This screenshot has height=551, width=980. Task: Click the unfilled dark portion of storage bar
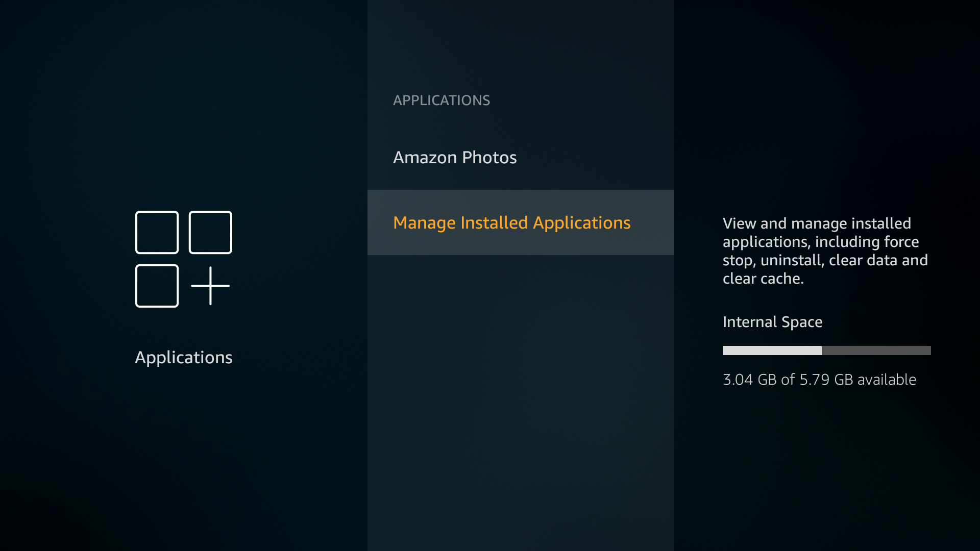click(876, 350)
